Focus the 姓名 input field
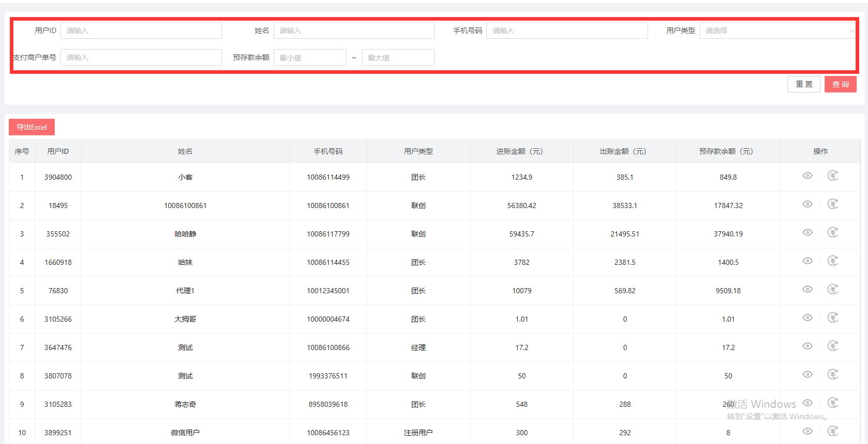868x444 pixels. click(x=354, y=30)
